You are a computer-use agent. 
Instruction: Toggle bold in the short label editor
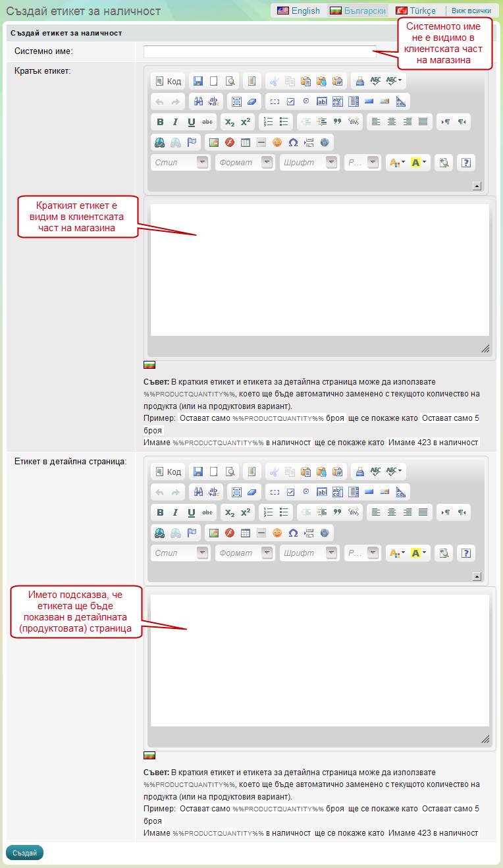tap(160, 122)
